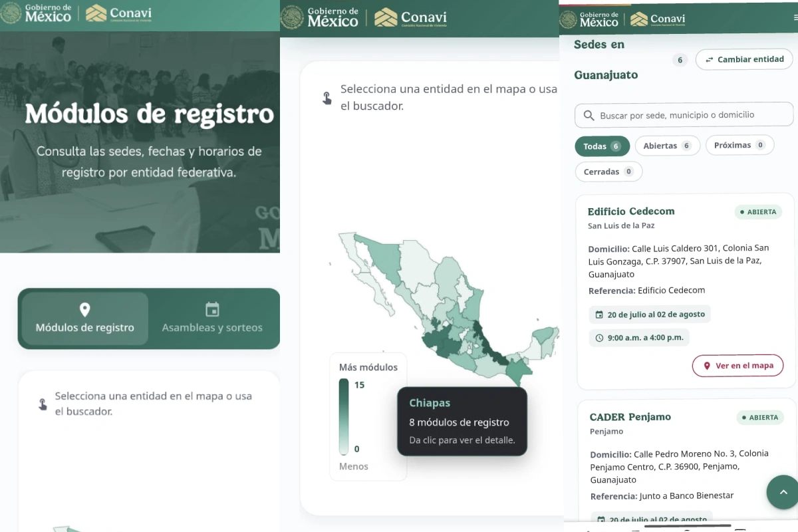Open the Módulos de registro tab
This screenshot has height=532, width=798.
85,319
